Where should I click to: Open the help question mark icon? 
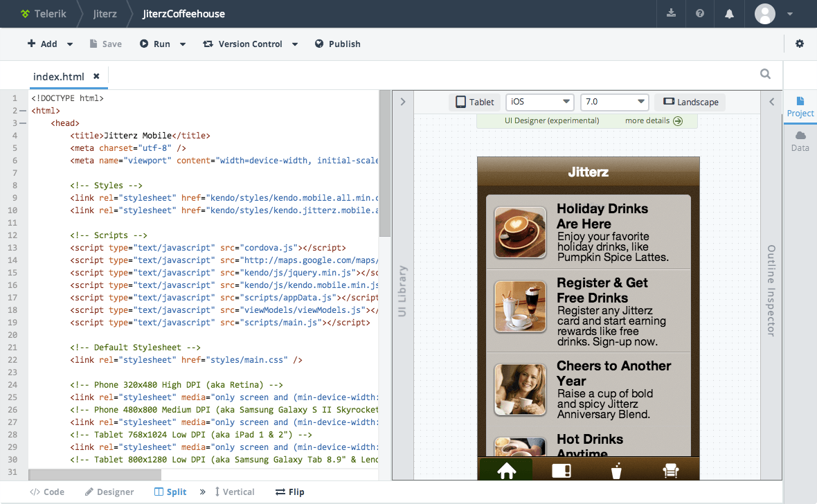pyautogui.click(x=700, y=14)
